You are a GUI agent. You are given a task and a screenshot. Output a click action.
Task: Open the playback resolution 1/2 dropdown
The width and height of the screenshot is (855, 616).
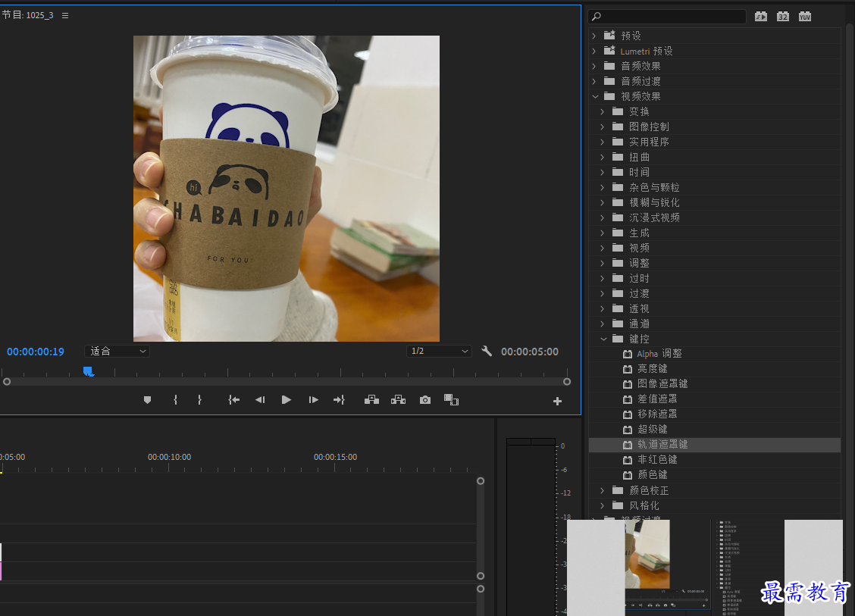(x=439, y=351)
